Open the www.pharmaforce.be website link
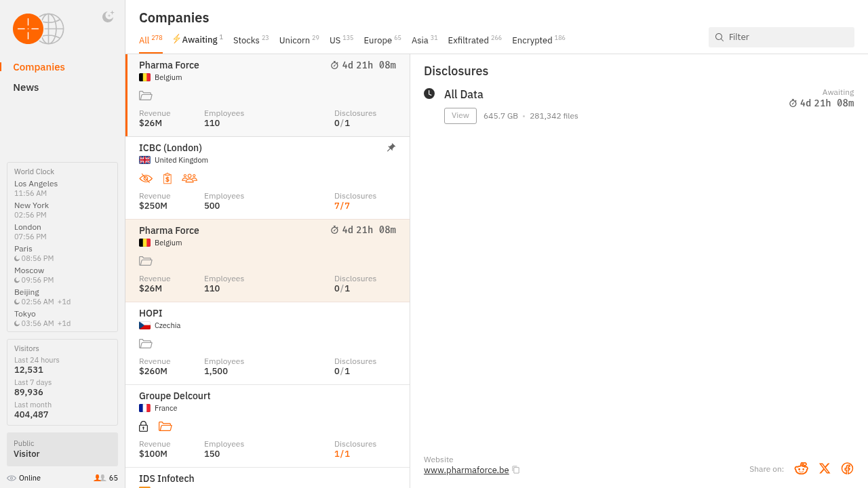868x488 pixels. point(466,470)
